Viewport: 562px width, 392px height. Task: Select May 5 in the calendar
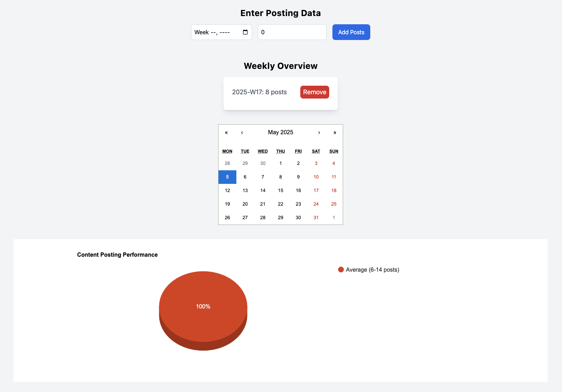(227, 177)
